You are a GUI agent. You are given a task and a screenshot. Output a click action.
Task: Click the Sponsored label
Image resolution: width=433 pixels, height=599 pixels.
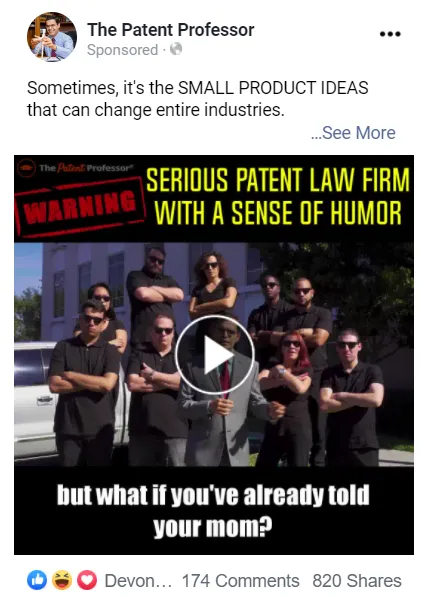point(122,50)
